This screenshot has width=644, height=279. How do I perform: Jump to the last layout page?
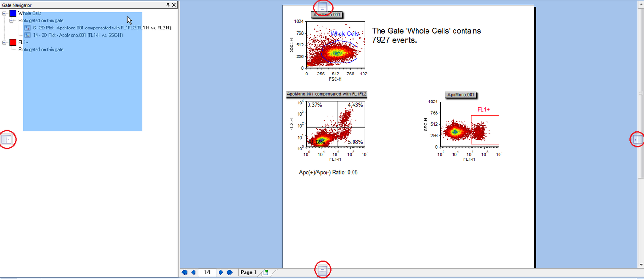point(230,272)
